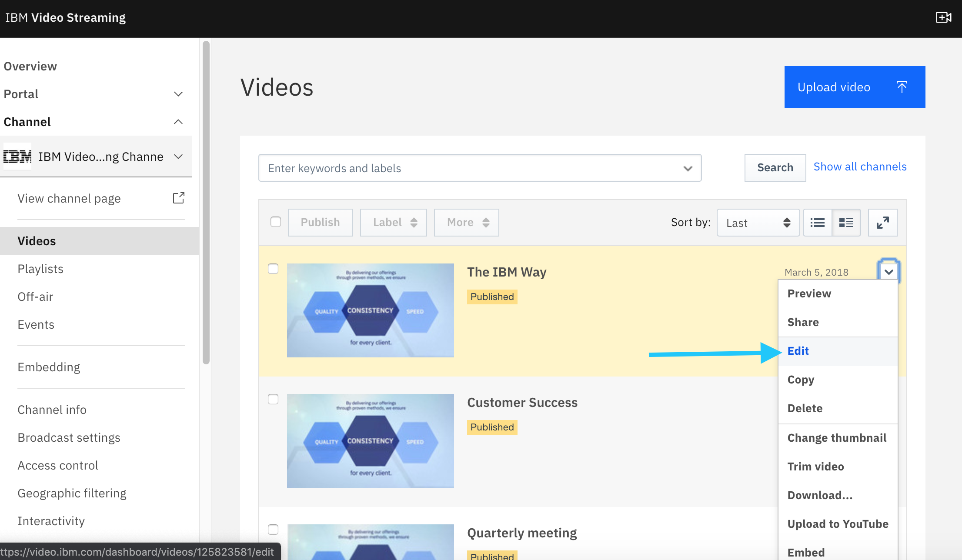Switch to detailed list view icon
The height and width of the screenshot is (560, 962).
pos(846,223)
